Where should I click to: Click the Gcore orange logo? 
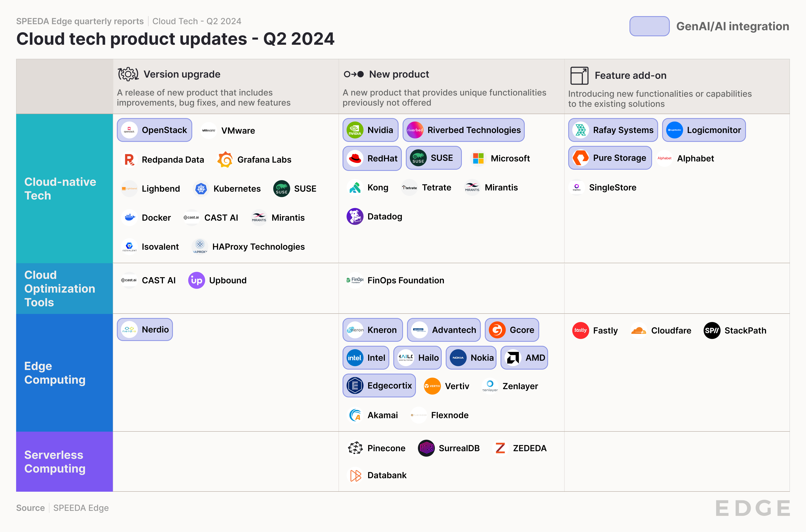pyautogui.click(x=497, y=330)
